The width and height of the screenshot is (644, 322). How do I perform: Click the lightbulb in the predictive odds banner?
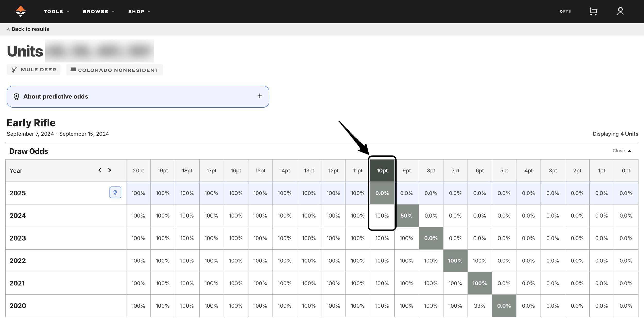click(x=16, y=96)
